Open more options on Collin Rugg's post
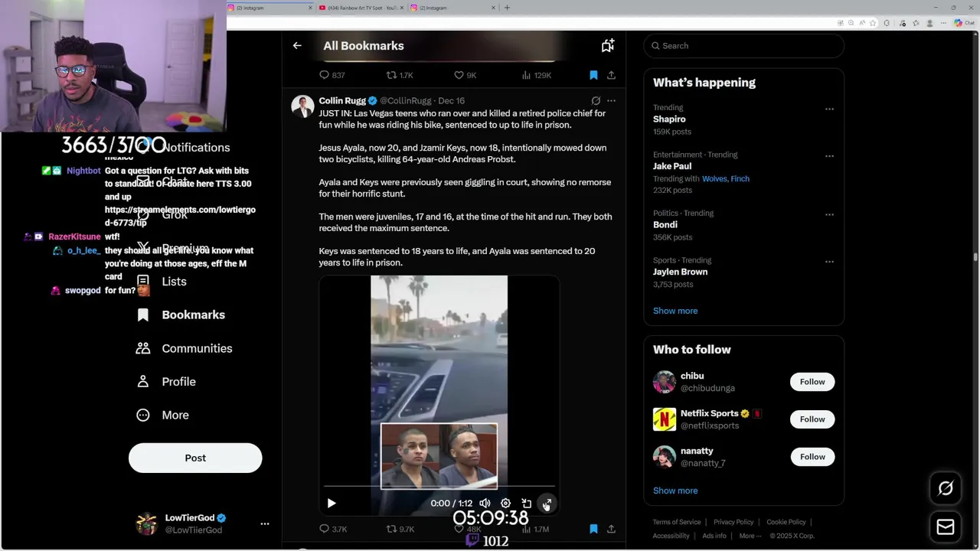The height and width of the screenshot is (551, 980). tap(611, 100)
